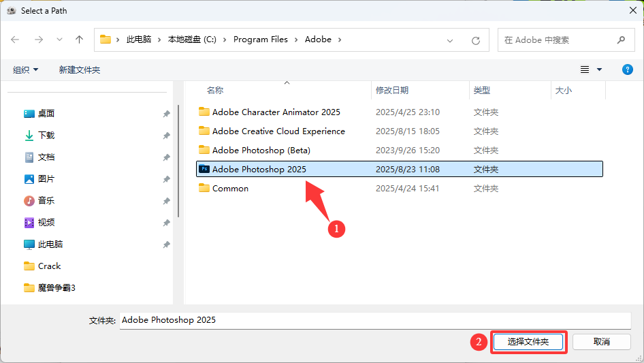Open 魔兽争霸3 folder in navigation pane
644x363 pixels.
tap(57, 288)
